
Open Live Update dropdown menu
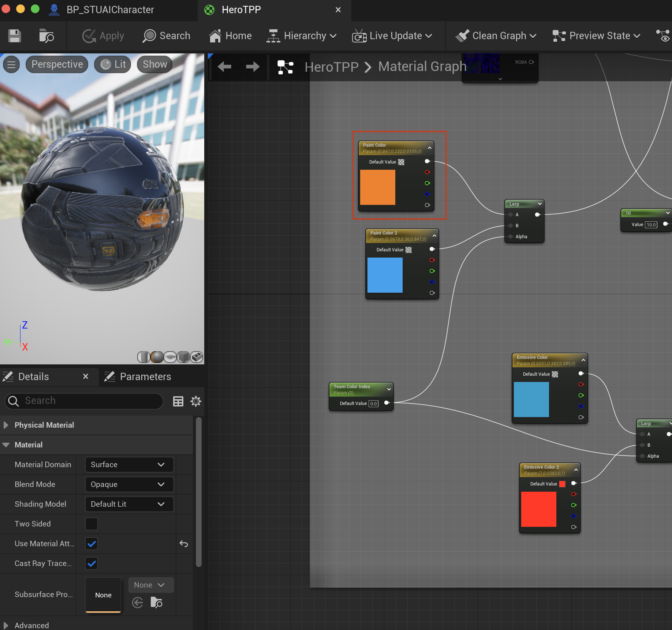tap(392, 36)
